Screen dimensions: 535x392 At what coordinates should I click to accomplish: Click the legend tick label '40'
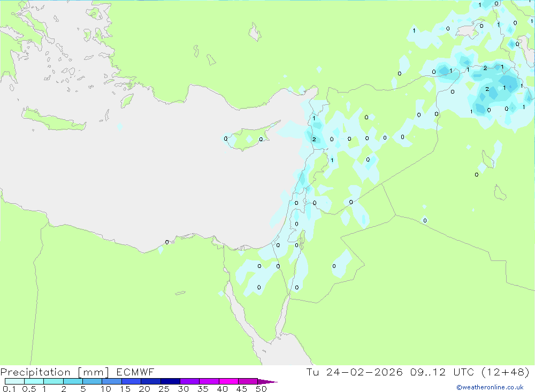tap(222, 389)
